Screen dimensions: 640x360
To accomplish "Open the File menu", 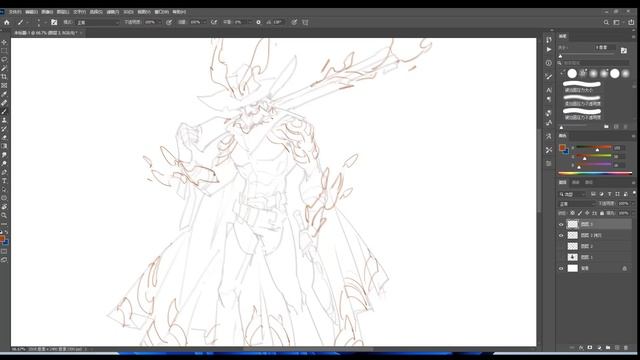I will click(x=15, y=12).
